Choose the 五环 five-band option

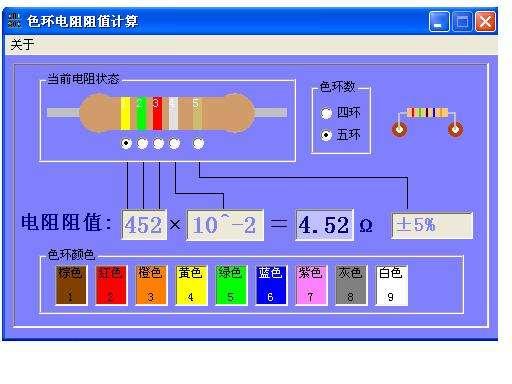[340, 135]
